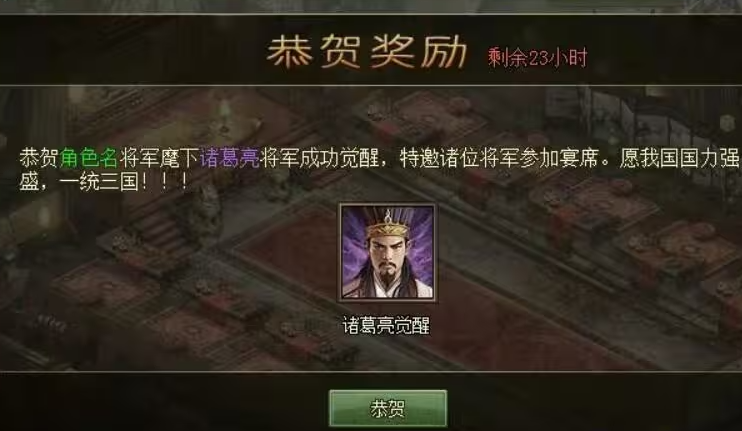Tap the 一统三国 text line
Screen dimensions: 742x431
tap(128, 182)
